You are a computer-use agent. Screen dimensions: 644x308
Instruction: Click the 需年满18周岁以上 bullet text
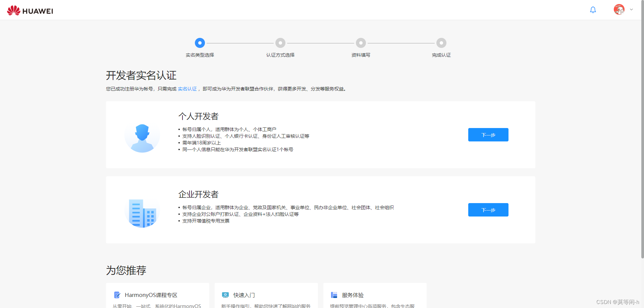tap(202, 143)
